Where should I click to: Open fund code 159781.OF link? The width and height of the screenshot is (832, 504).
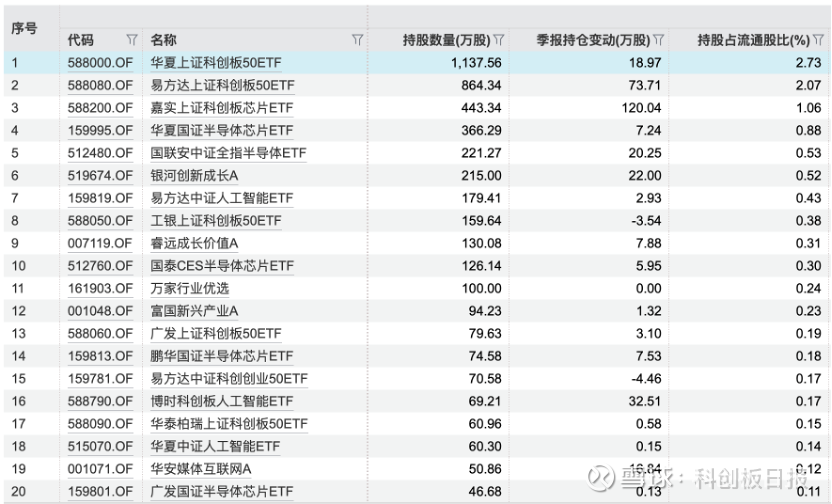[x=100, y=378]
